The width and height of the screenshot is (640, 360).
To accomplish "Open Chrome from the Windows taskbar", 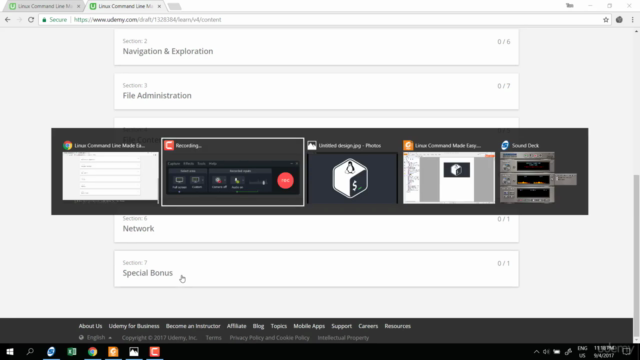I will pyautogui.click(x=93, y=351).
